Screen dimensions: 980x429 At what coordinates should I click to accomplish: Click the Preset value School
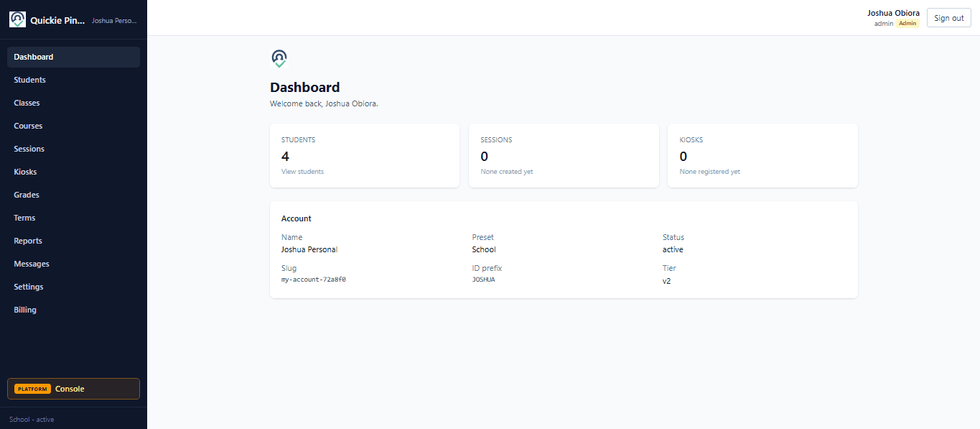484,249
